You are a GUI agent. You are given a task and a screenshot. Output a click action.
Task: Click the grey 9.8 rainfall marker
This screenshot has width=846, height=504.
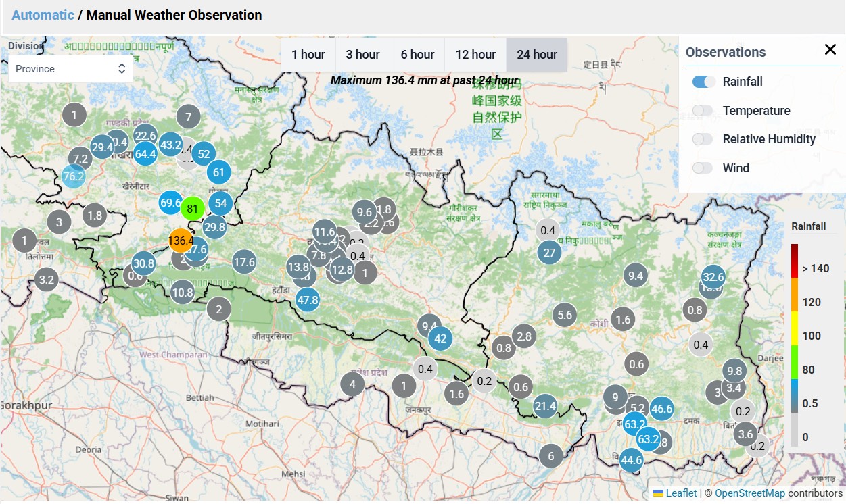click(x=734, y=370)
